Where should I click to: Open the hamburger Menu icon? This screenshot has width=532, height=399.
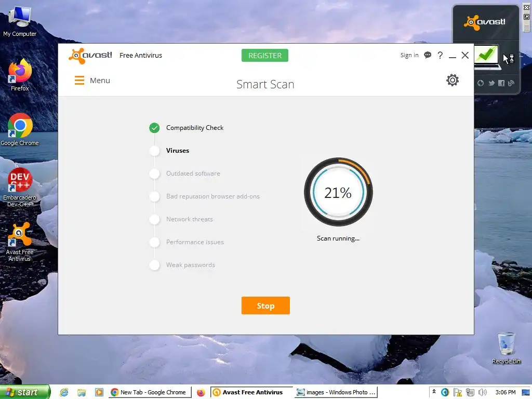click(x=79, y=81)
